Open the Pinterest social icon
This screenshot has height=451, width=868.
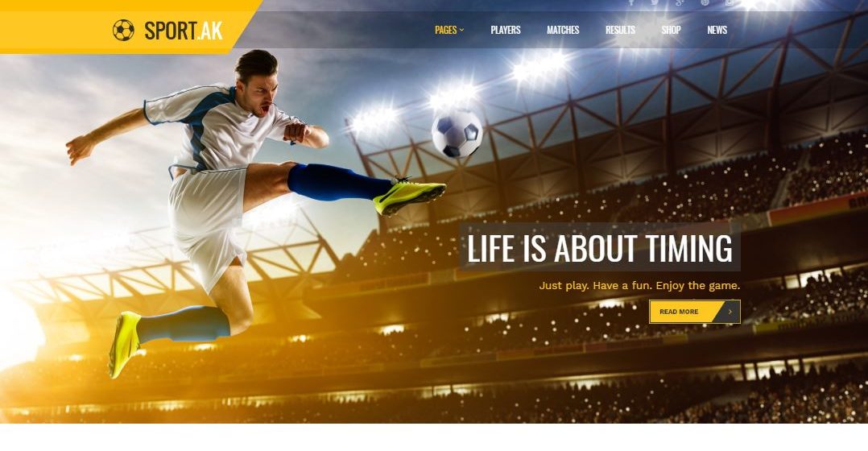click(x=705, y=2)
